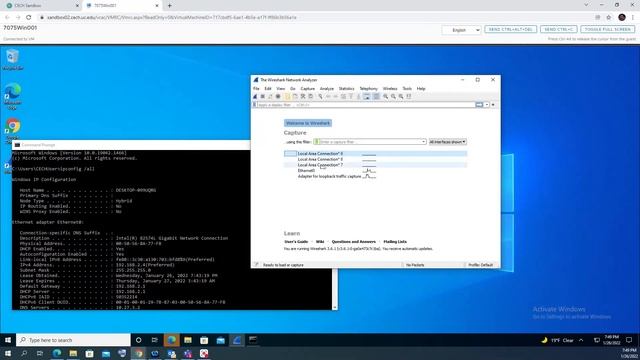Open a new browser tab

(169, 6)
